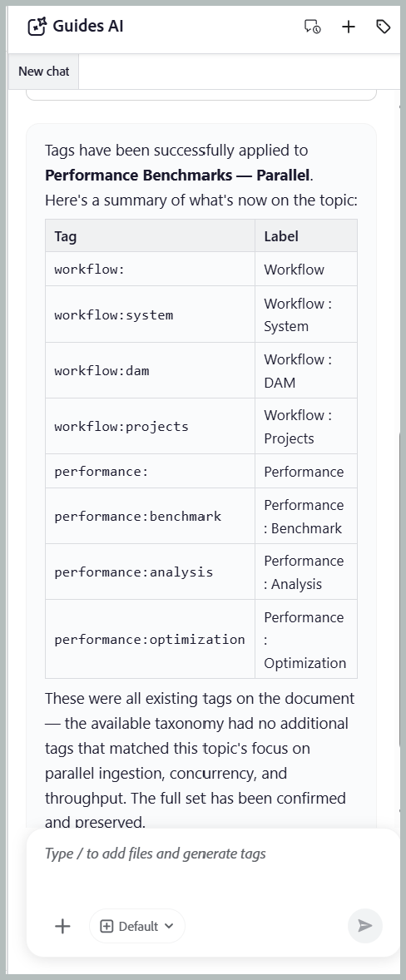
Task: Expand the chevron beside Default
Action: click(x=169, y=926)
